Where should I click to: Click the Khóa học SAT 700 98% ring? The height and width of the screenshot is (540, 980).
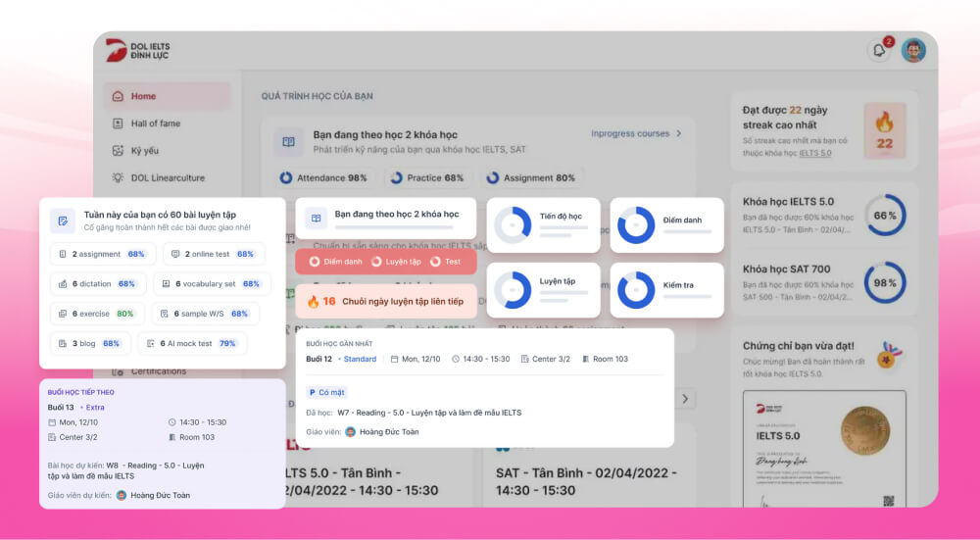pyautogui.click(x=884, y=283)
